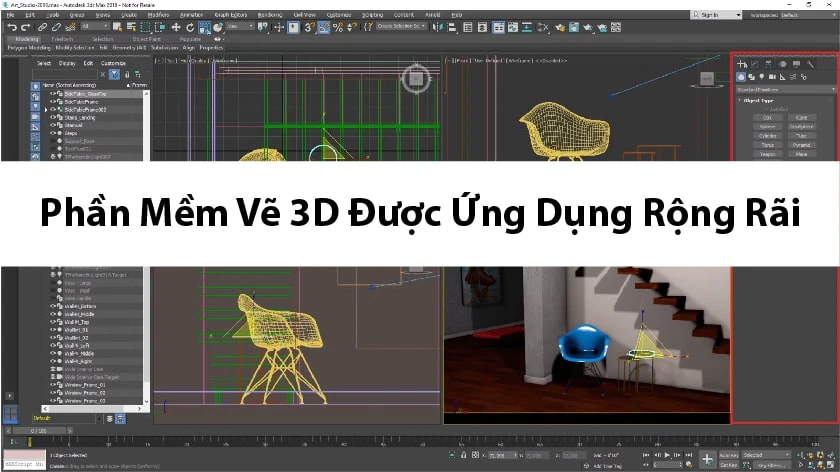Viewport: 840px width, 472px height.
Task: Click the Cylinder primitive button
Action: (x=768, y=136)
